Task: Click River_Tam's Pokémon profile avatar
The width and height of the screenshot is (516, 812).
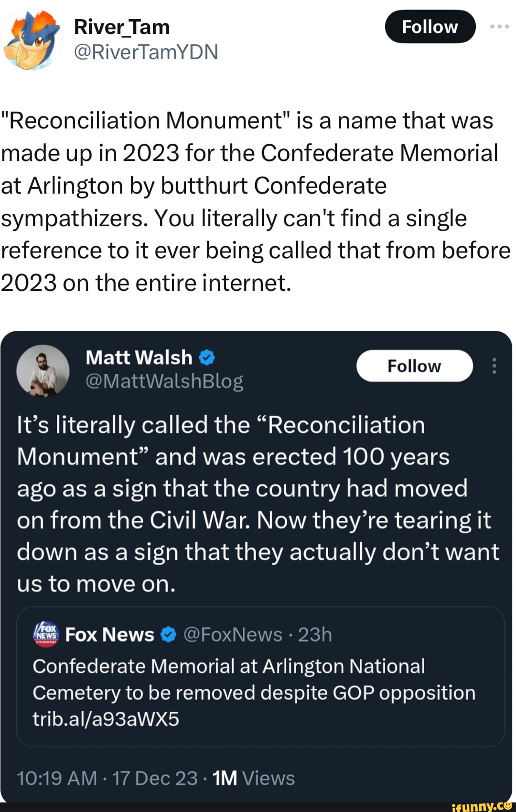Action: (x=31, y=38)
